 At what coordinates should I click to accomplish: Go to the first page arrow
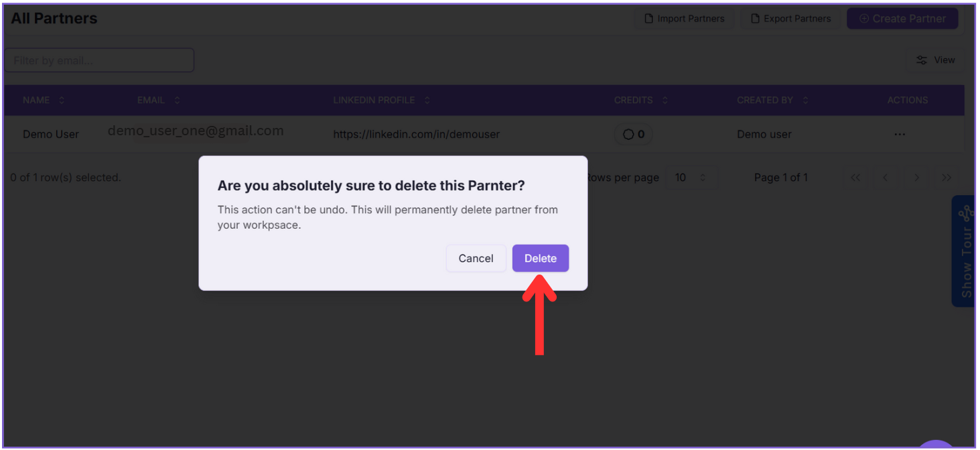pyautogui.click(x=855, y=177)
